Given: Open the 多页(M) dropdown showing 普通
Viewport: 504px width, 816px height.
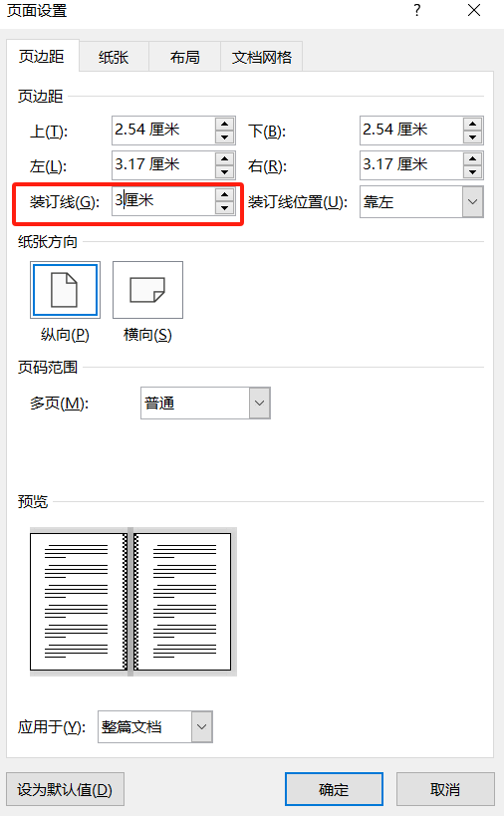Looking at the screenshot, I should (x=205, y=403).
